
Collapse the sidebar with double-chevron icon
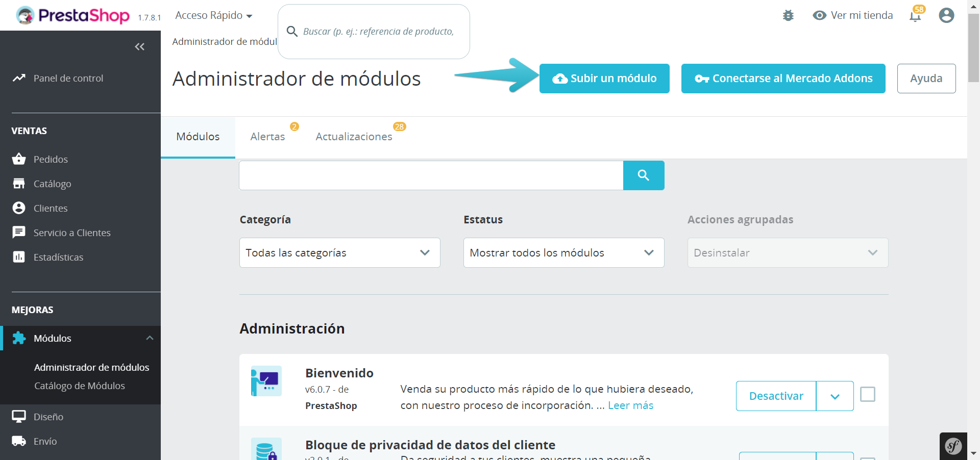(139, 47)
